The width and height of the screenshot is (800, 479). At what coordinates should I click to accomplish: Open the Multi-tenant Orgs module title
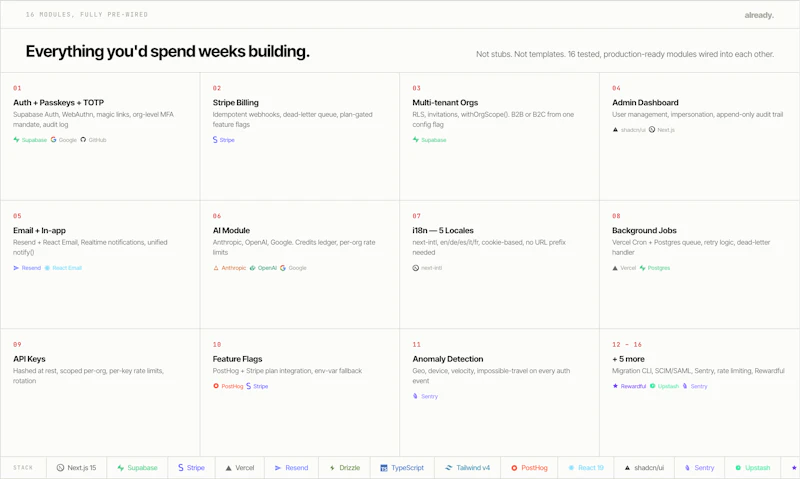click(445, 103)
